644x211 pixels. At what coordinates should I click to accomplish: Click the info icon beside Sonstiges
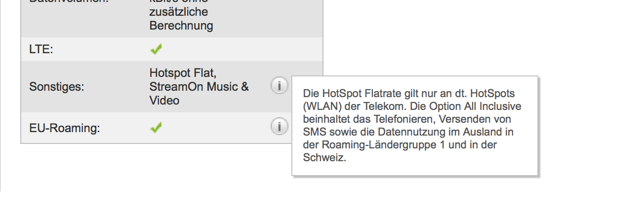tap(279, 86)
